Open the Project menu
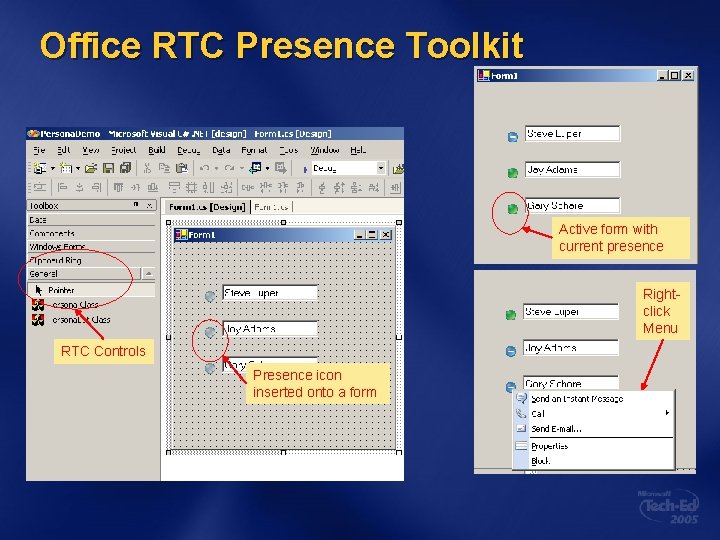 [x=124, y=150]
